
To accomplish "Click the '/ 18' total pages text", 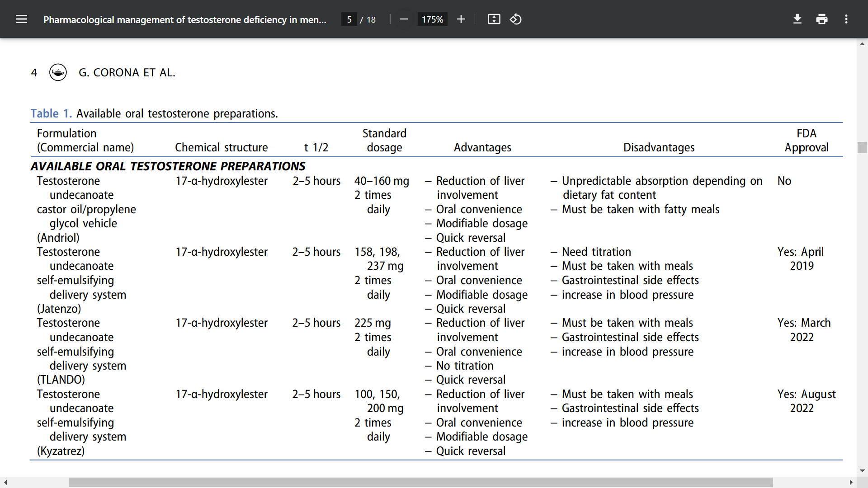I will point(368,19).
